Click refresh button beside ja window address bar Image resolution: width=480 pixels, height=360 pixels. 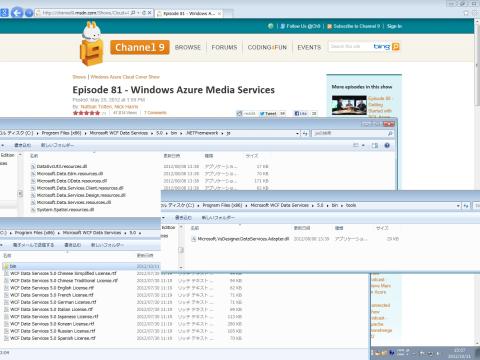(305, 133)
